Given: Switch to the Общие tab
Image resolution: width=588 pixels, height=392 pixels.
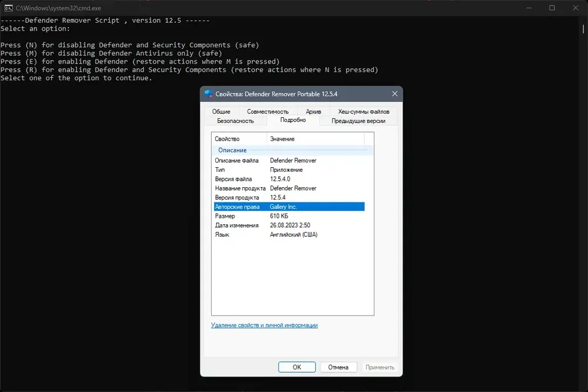Looking at the screenshot, I should [x=221, y=111].
